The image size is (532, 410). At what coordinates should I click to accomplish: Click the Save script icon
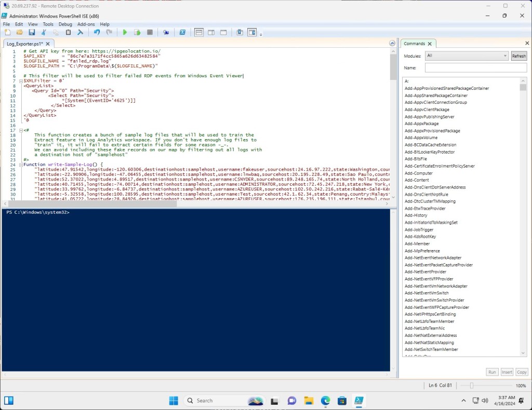pos(32,32)
